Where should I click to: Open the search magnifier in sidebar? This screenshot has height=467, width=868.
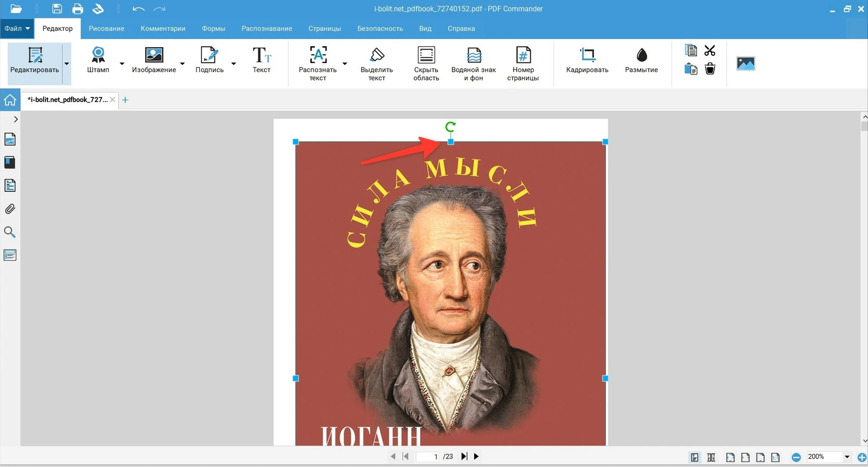click(10, 232)
